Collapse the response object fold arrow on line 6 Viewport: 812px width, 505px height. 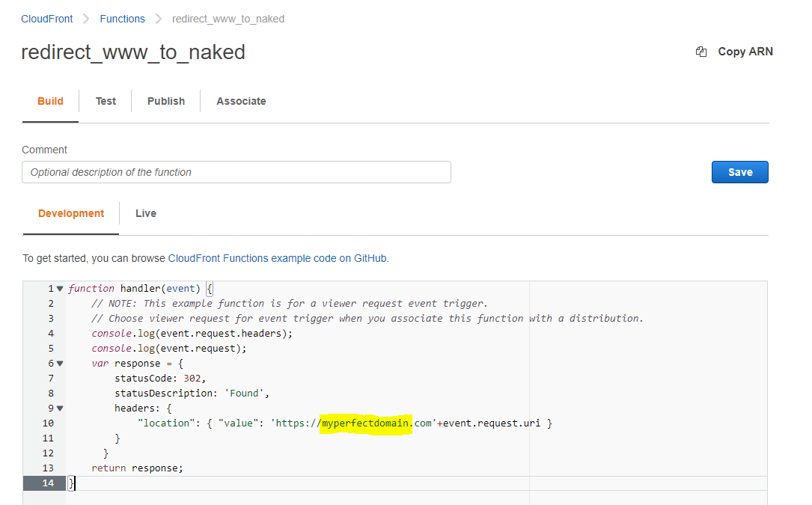[x=60, y=364]
